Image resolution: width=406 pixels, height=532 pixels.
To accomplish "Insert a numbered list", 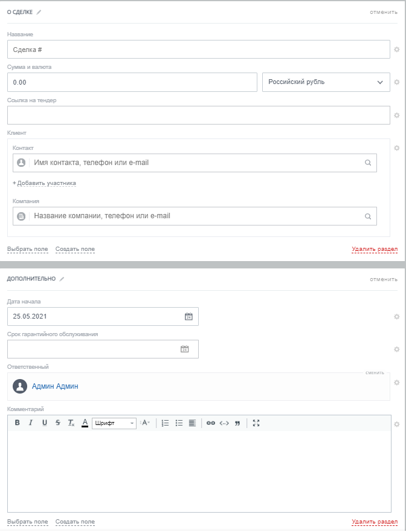I will click(x=165, y=423).
